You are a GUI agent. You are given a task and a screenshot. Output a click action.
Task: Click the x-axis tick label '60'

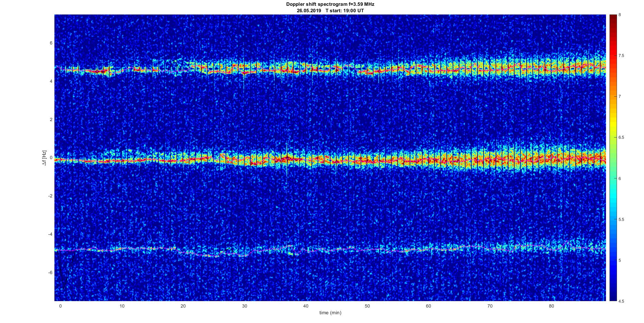(x=429, y=306)
